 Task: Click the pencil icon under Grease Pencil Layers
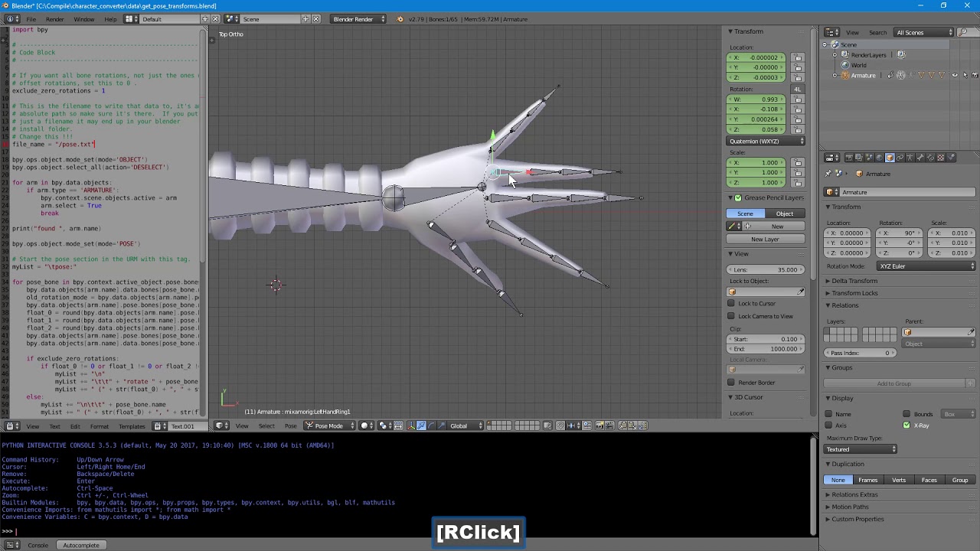click(x=733, y=227)
